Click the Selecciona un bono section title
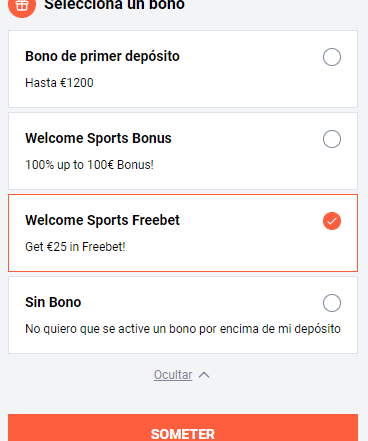368x441 pixels. pyautogui.click(x=114, y=5)
